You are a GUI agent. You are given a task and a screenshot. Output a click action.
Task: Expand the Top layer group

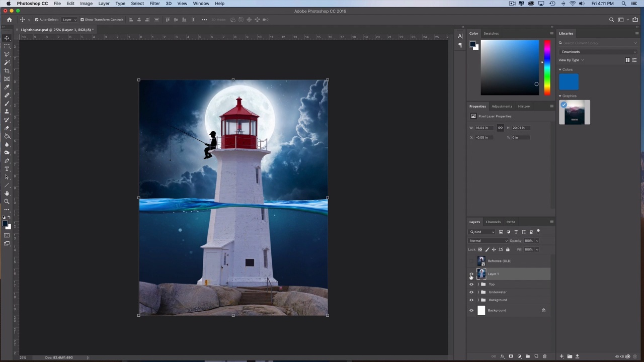pyautogui.click(x=478, y=284)
